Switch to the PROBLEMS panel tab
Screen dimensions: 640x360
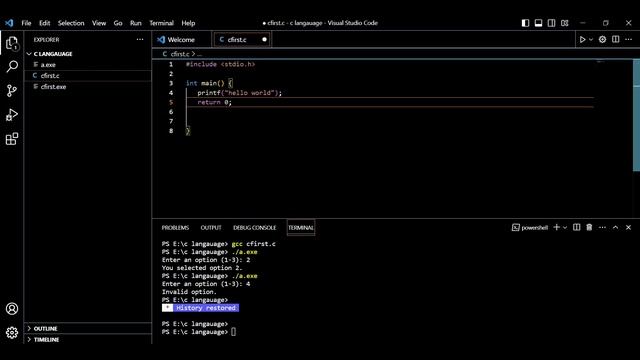click(175, 228)
